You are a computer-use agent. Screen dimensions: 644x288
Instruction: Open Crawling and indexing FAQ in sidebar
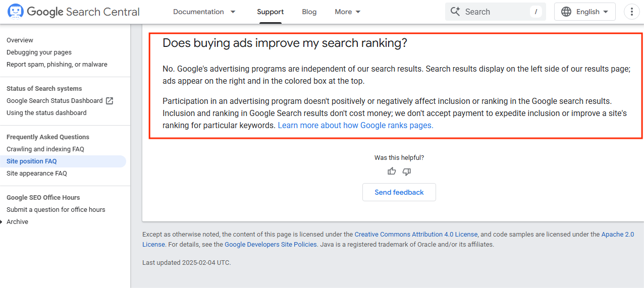(x=45, y=149)
